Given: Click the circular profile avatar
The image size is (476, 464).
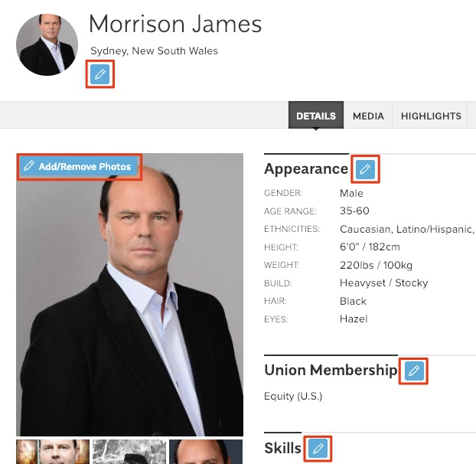Looking at the screenshot, I should [47, 44].
